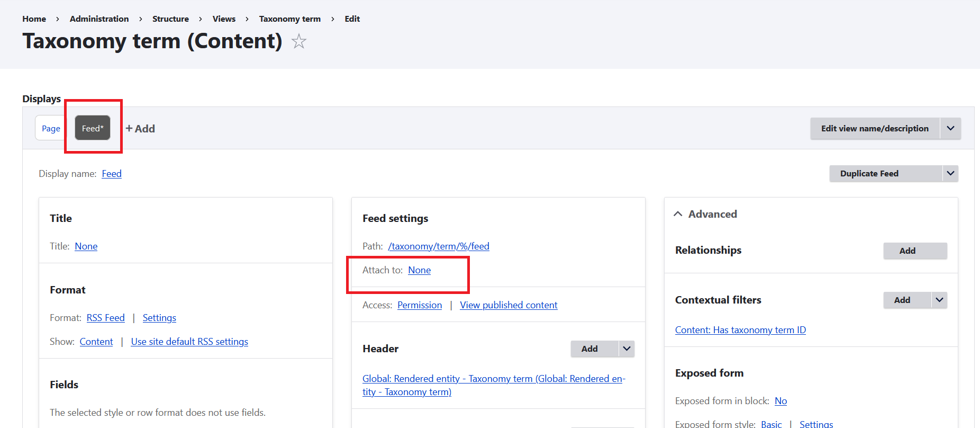Click Attach to None link
Viewport: 980px width, 428px height.
(x=420, y=270)
